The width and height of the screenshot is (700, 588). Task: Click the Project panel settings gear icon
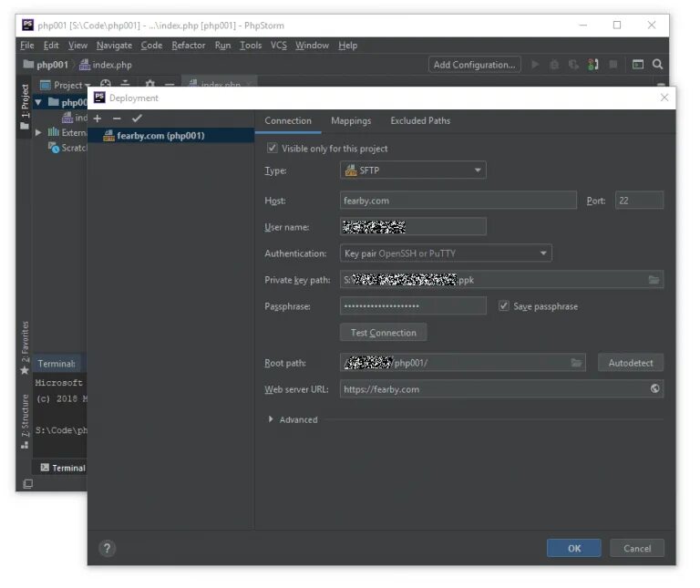click(x=150, y=84)
